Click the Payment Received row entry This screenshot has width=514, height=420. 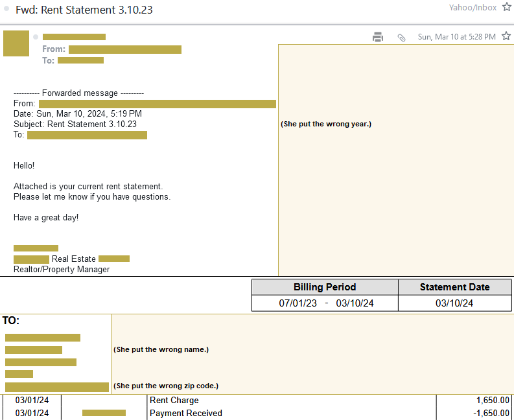[185, 413]
